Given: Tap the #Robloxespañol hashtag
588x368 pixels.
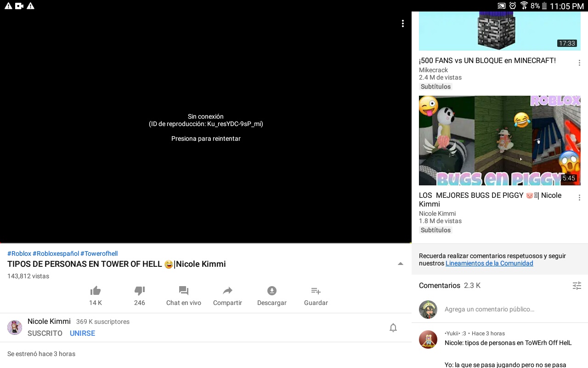Looking at the screenshot, I should pyautogui.click(x=56, y=253).
